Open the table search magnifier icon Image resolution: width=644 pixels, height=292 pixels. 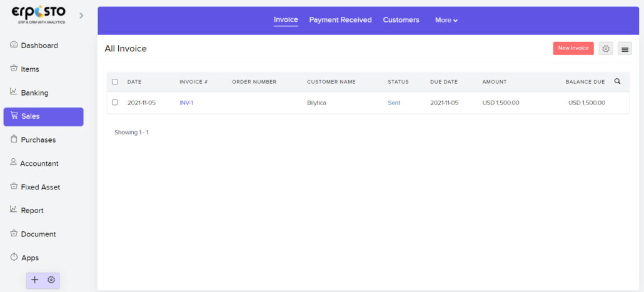[617, 81]
